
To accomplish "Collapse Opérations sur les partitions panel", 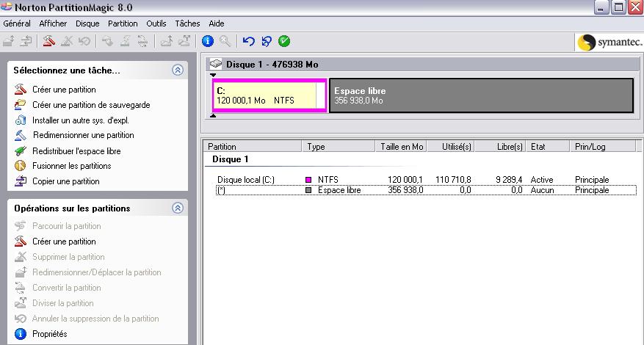I will tap(178, 208).
